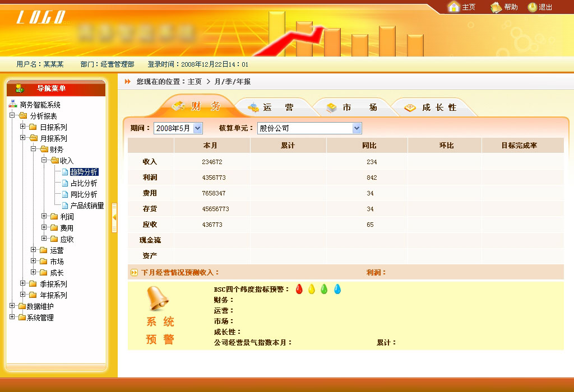Click the 利润 value 4356773 cell
The image size is (574, 392).
point(212,178)
